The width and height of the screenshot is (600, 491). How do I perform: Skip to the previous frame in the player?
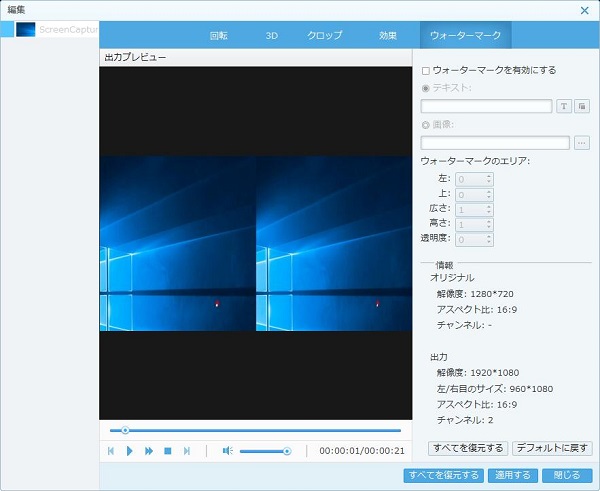click(x=111, y=451)
